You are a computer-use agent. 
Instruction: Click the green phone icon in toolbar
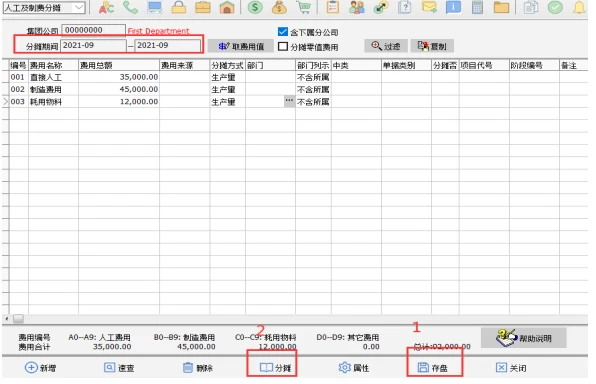tap(130, 7)
